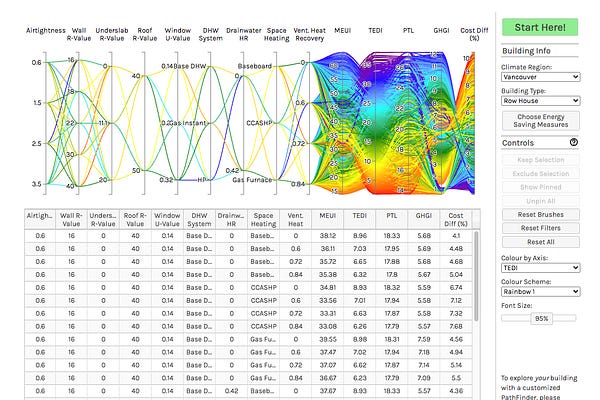Click table cell with Cost Diff 6.74
This screenshot has width=600, height=400.
[456, 288]
